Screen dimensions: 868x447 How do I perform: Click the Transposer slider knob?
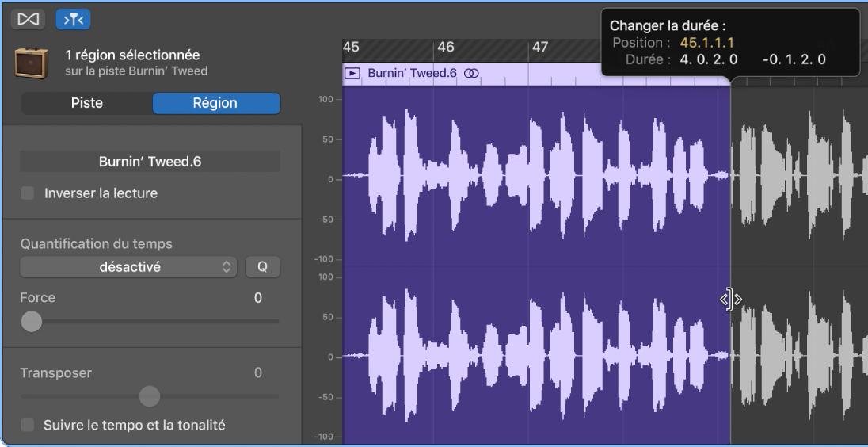click(x=149, y=395)
